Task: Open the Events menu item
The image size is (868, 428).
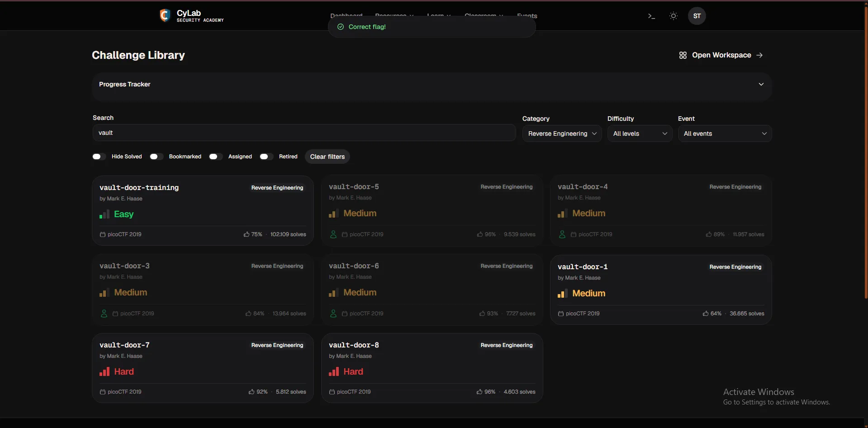Action: 527,16
